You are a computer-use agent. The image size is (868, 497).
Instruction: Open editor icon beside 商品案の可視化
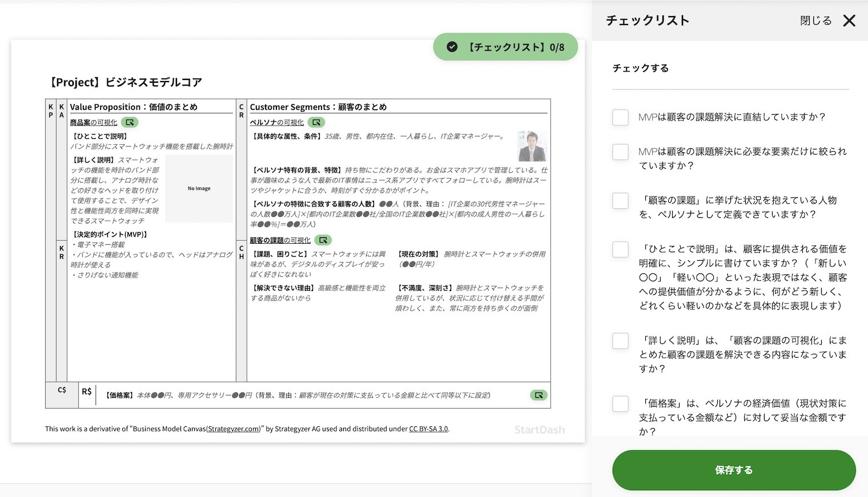click(x=129, y=122)
